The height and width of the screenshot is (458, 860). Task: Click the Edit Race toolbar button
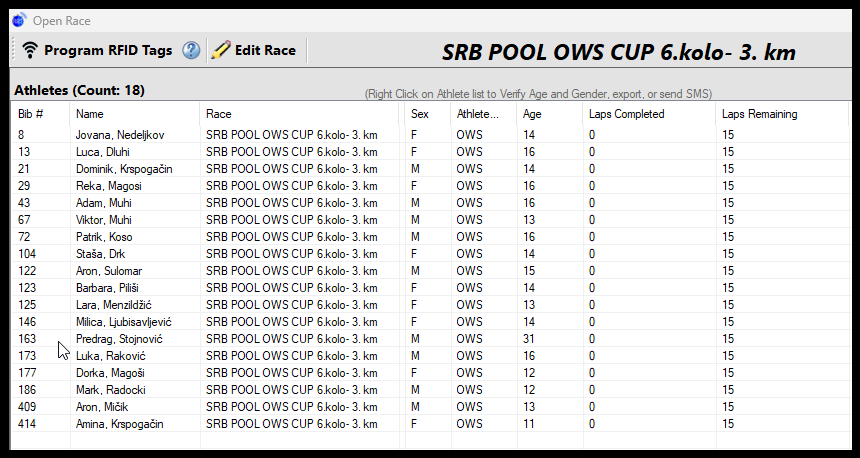[x=254, y=50]
